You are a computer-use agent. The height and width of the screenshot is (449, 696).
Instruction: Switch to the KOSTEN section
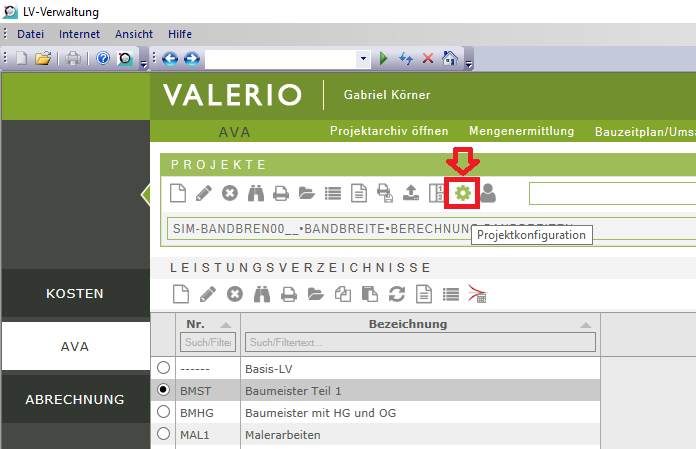click(x=75, y=294)
